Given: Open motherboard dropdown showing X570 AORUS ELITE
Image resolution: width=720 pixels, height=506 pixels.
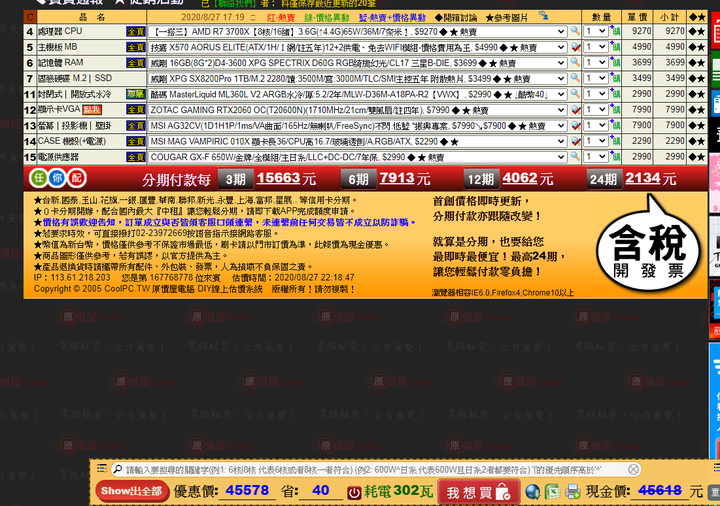Looking at the screenshot, I should (357, 47).
